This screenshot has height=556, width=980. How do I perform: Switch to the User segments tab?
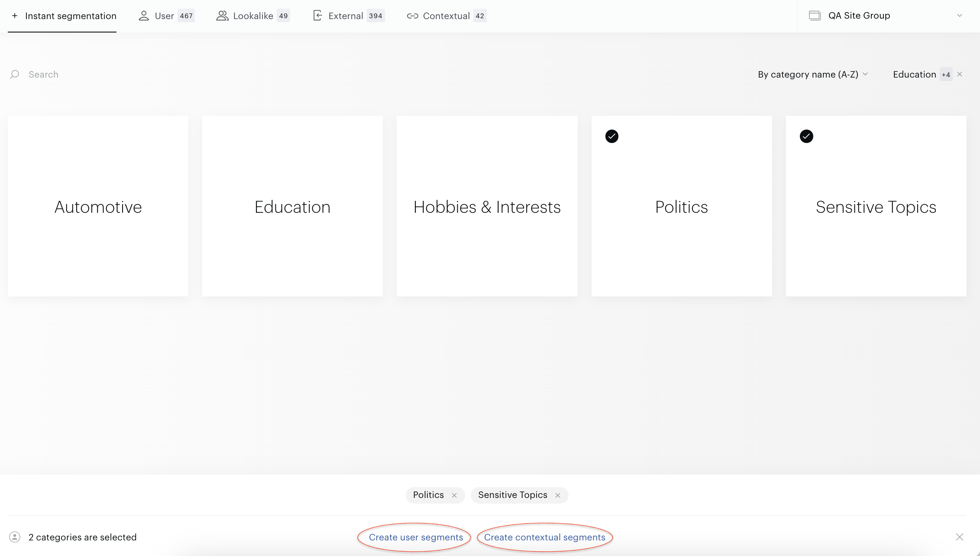point(167,16)
